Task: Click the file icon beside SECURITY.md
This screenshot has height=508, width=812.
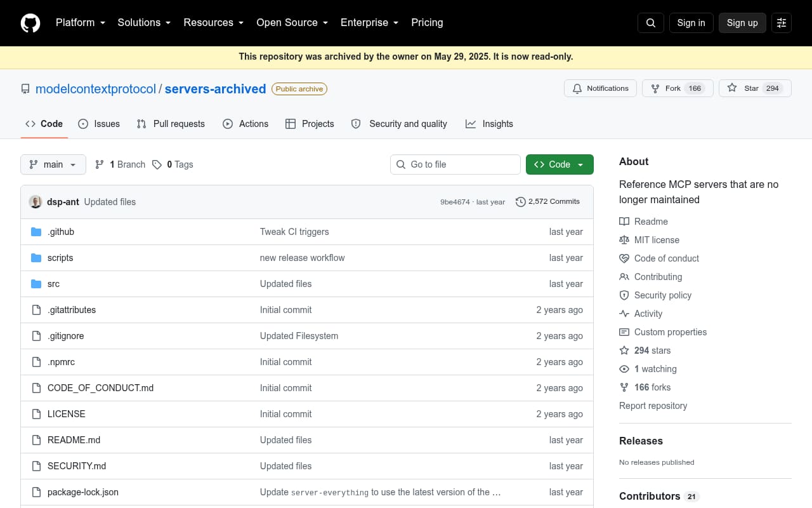Action: pos(36,466)
